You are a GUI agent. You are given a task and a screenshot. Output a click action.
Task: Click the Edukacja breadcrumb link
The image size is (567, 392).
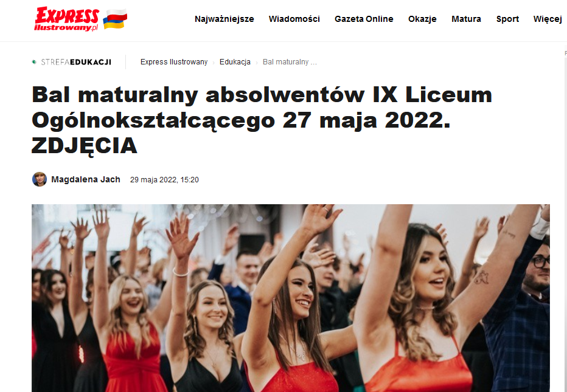[235, 62]
